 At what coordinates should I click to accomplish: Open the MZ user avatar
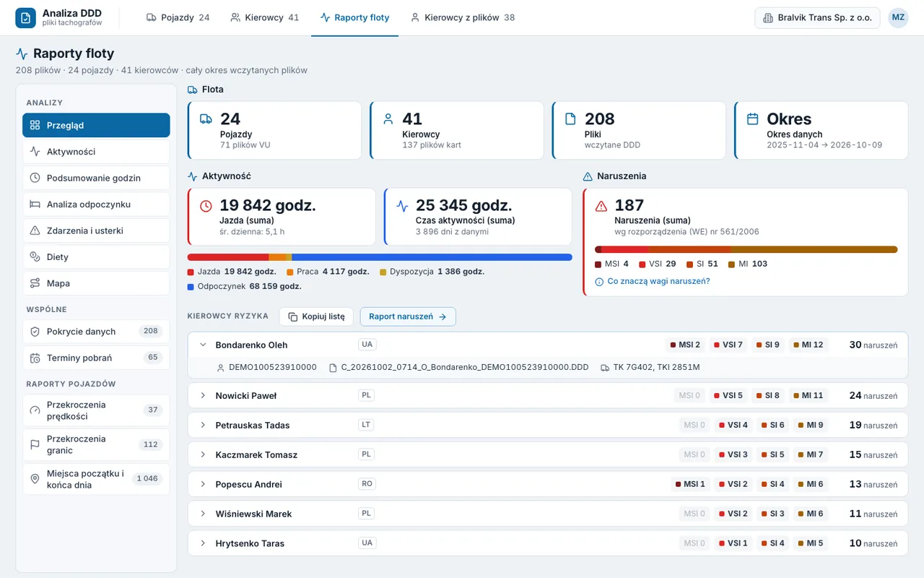(x=898, y=18)
